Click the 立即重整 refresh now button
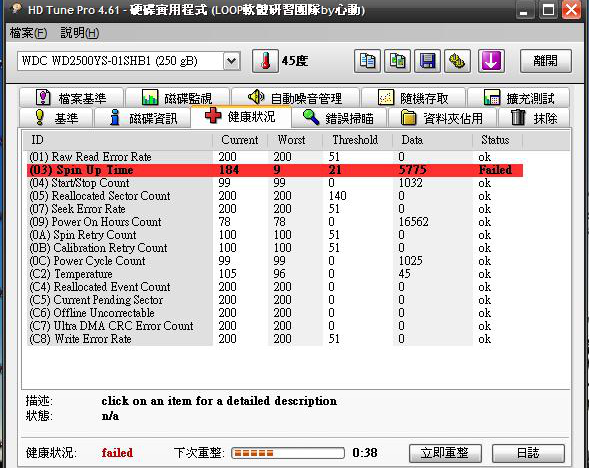 (x=445, y=453)
